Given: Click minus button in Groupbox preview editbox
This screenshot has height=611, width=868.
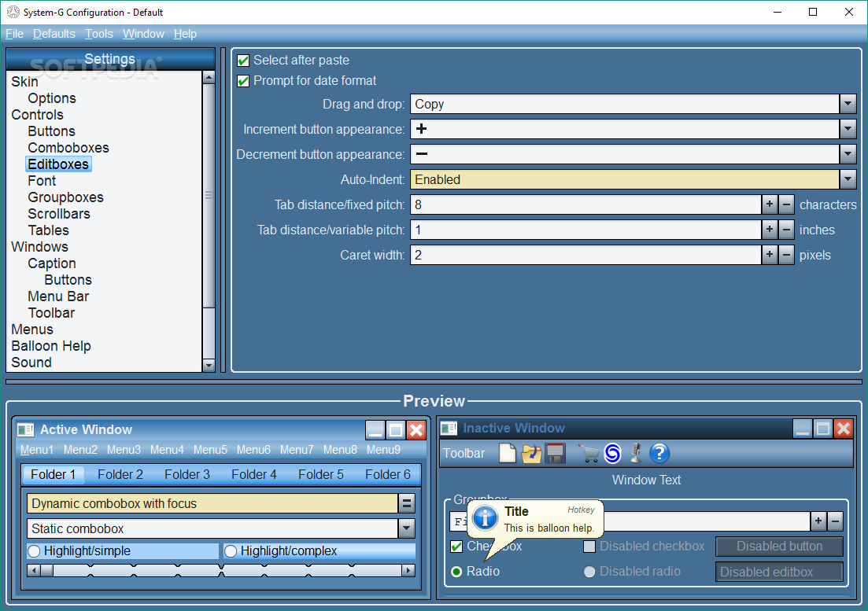Looking at the screenshot, I should pyautogui.click(x=835, y=521).
